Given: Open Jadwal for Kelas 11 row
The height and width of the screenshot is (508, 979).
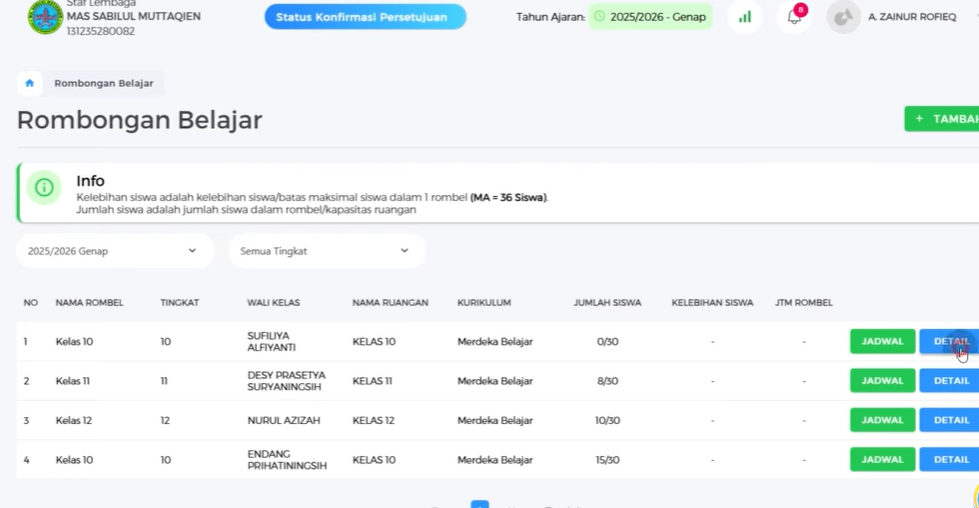Looking at the screenshot, I should pos(882,381).
